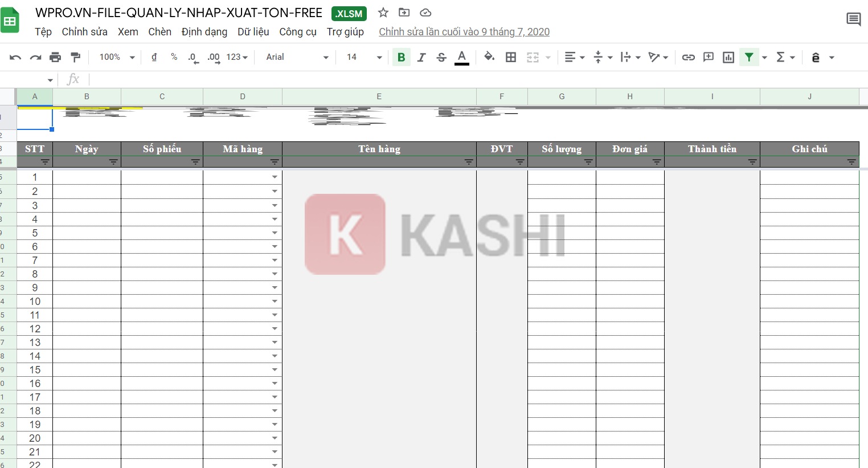Click the Ghi chú column header cell
Image resolution: width=868 pixels, height=468 pixels.
pos(809,149)
